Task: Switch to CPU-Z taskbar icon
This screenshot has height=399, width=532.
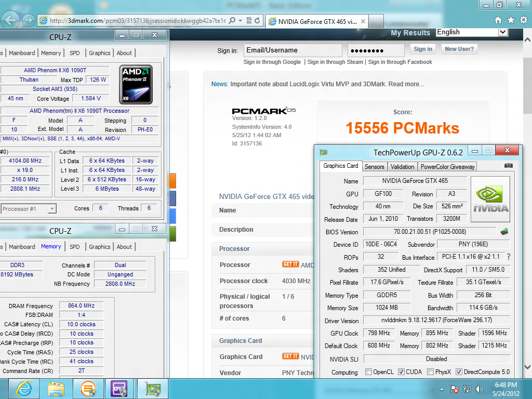Action: (x=119, y=389)
